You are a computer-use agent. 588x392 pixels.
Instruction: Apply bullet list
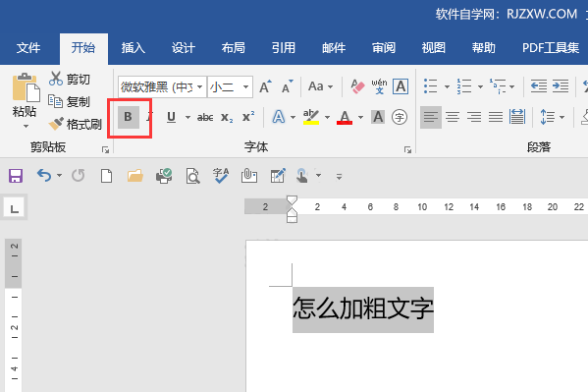click(x=431, y=86)
